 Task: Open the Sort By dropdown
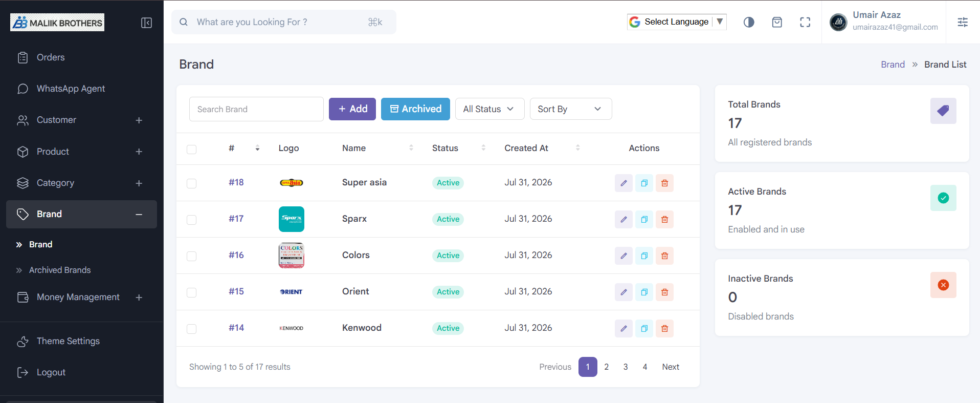click(571, 109)
